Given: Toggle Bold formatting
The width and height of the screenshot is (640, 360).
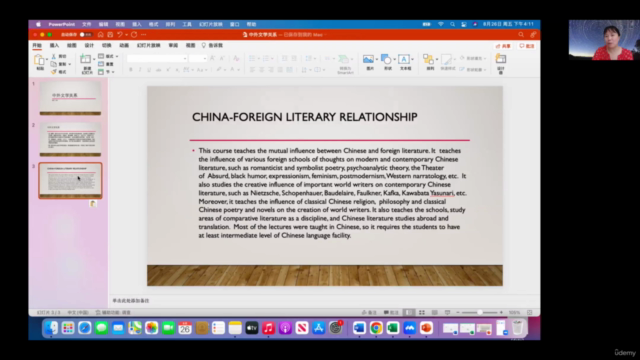Looking at the screenshot, I should [x=131, y=70].
